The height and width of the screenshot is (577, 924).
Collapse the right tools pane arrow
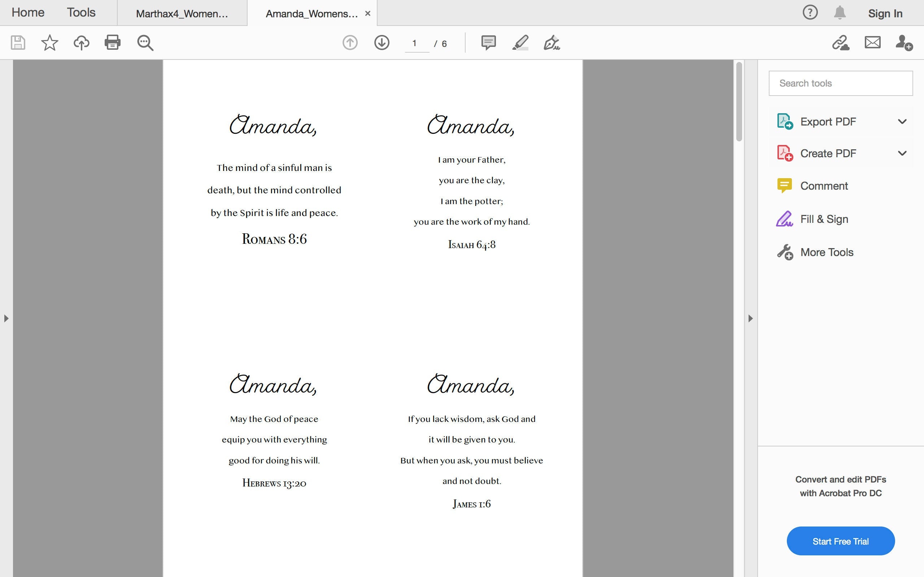click(750, 318)
